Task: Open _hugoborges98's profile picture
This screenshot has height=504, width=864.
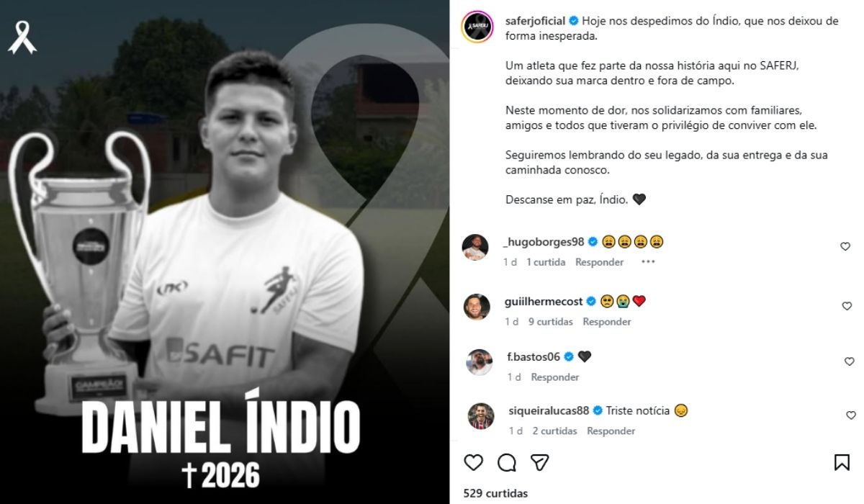Action: (476, 247)
